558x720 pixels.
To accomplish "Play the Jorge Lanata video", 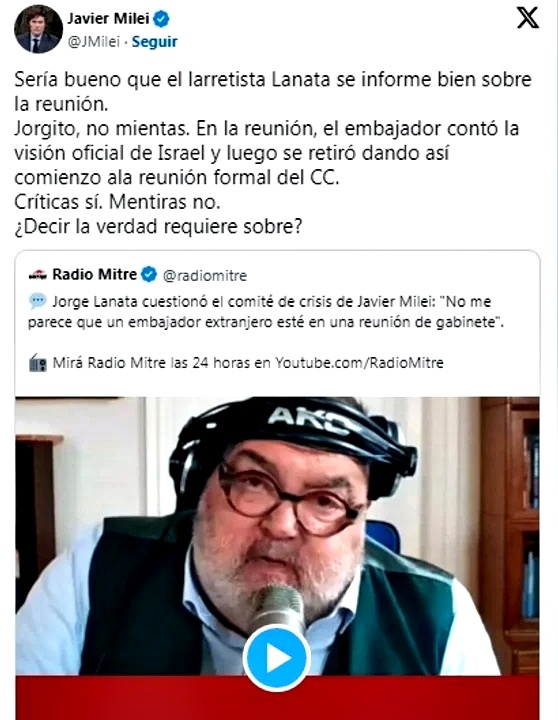I will pyautogui.click(x=276, y=658).
